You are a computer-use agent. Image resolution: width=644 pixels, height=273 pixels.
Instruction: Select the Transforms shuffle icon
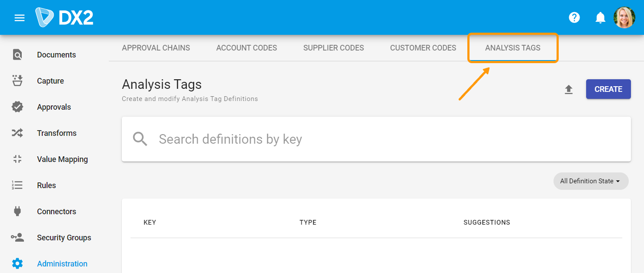(17, 133)
